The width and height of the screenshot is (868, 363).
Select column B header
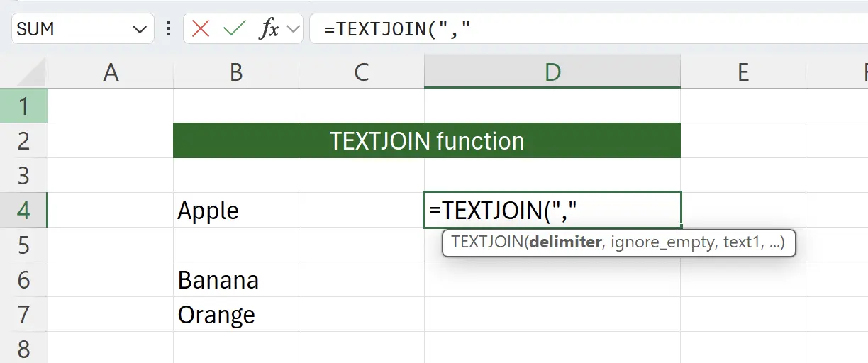coord(236,72)
